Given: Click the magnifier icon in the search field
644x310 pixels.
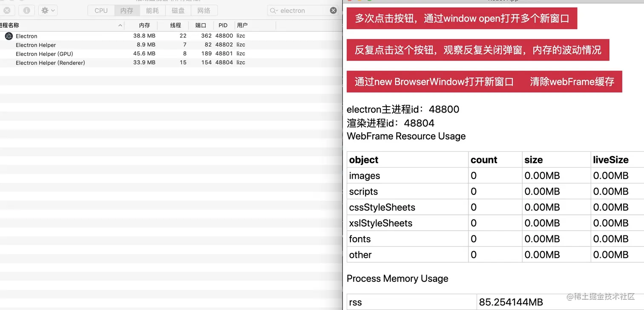Looking at the screenshot, I should [x=274, y=11].
